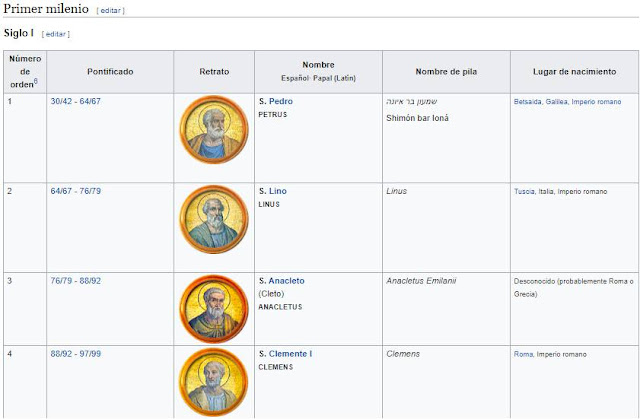Click the editar link beside Primer milenio
This screenshot has width=640, height=419.
tap(110, 11)
